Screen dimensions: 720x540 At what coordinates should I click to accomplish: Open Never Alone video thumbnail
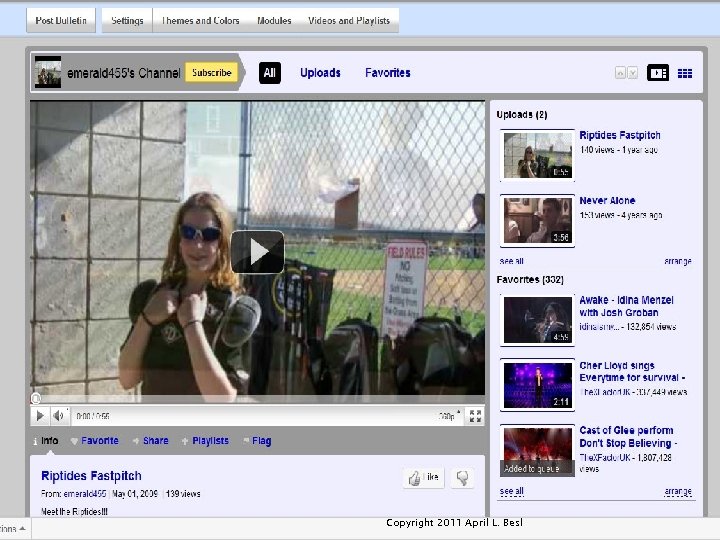(537, 220)
